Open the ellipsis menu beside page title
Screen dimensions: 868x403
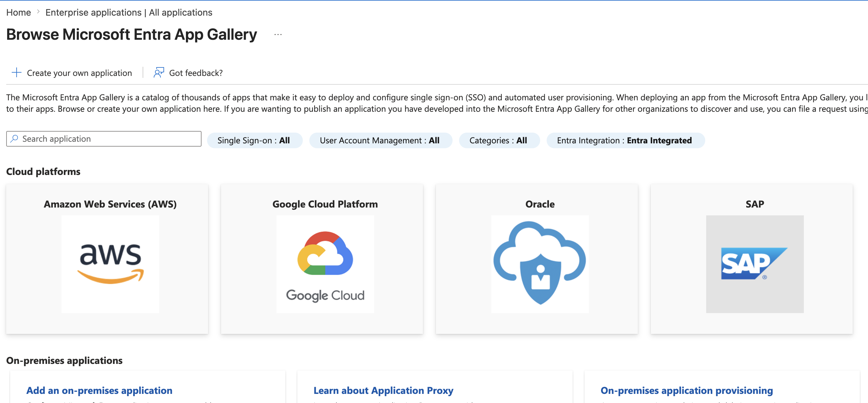(278, 35)
